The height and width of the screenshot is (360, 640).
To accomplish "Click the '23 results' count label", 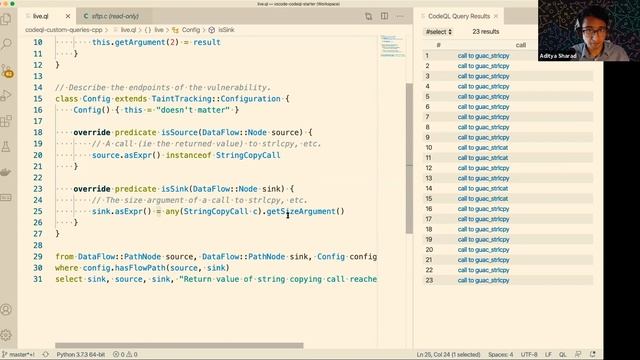I will tap(486, 31).
